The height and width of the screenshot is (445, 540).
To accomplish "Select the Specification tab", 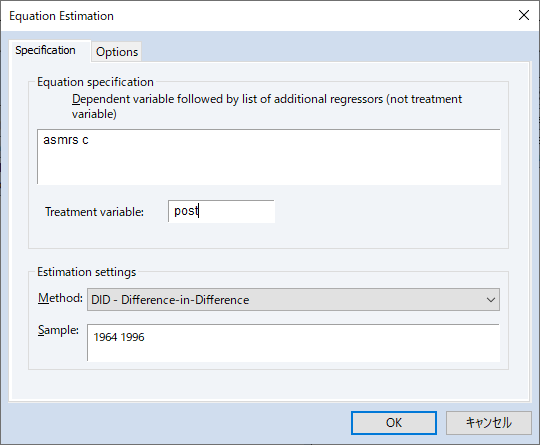I will point(45,50).
